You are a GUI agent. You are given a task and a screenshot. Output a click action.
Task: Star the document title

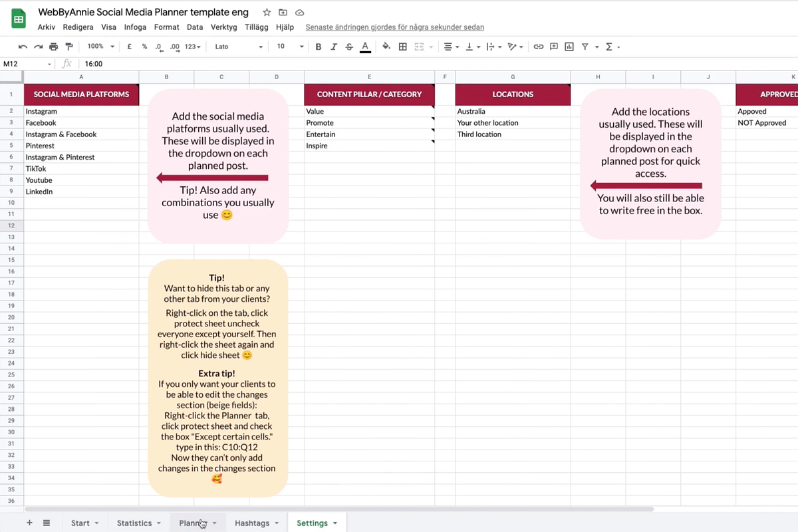pyautogui.click(x=267, y=13)
